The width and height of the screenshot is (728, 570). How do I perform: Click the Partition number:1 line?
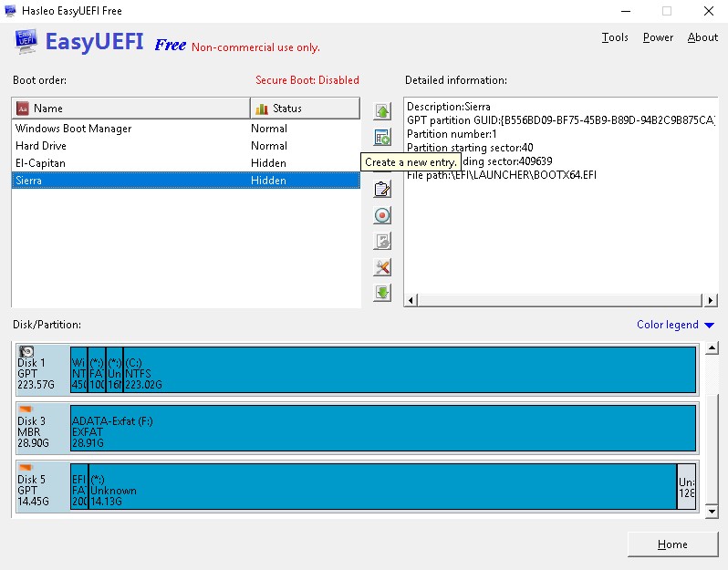click(452, 134)
